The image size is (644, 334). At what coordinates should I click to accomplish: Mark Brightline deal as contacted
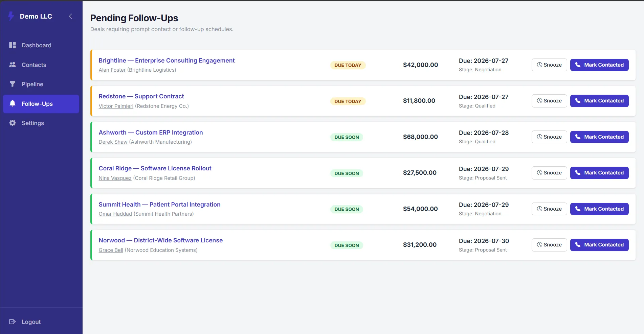point(599,65)
